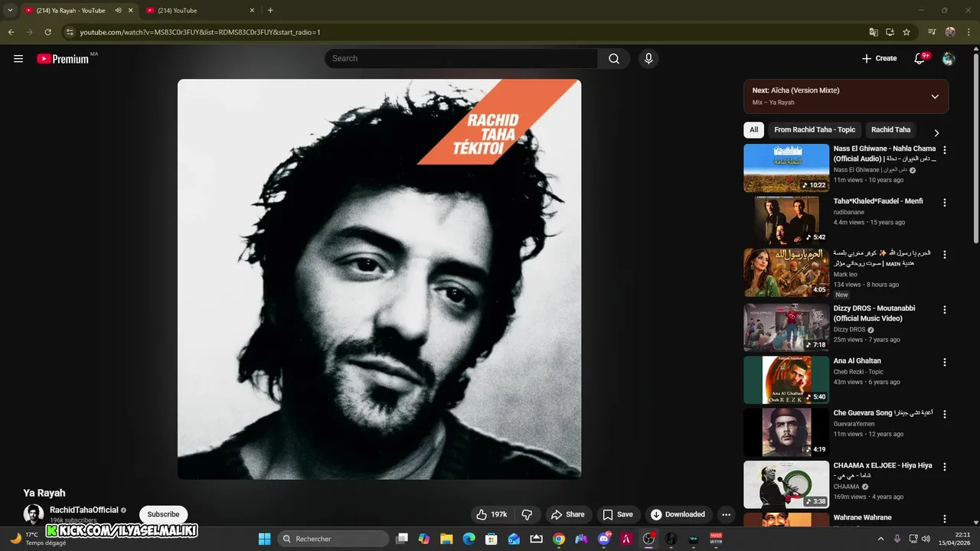This screenshot has height=551, width=980.
Task: Click the browser address bar URL
Action: coord(200,32)
